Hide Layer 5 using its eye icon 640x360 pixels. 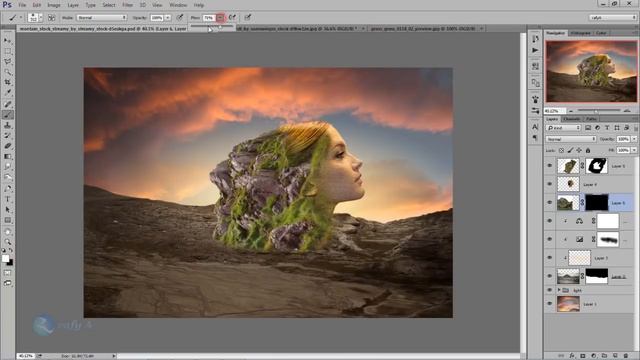(549, 166)
